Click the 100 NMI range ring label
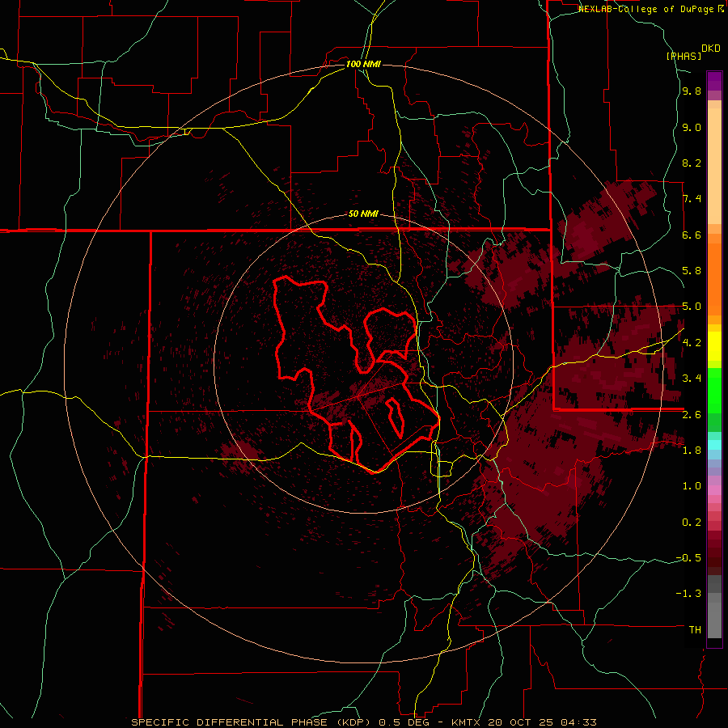Image resolution: width=728 pixels, height=728 pixels. (363, 64)
